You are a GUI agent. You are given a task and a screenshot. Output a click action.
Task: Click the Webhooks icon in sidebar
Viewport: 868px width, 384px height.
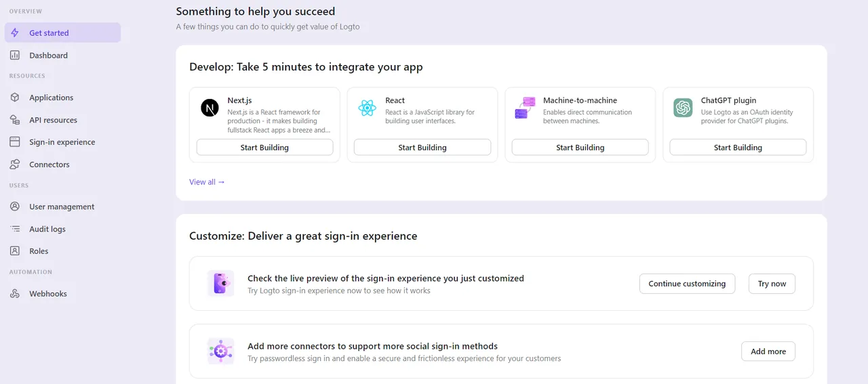coord(15,294)
